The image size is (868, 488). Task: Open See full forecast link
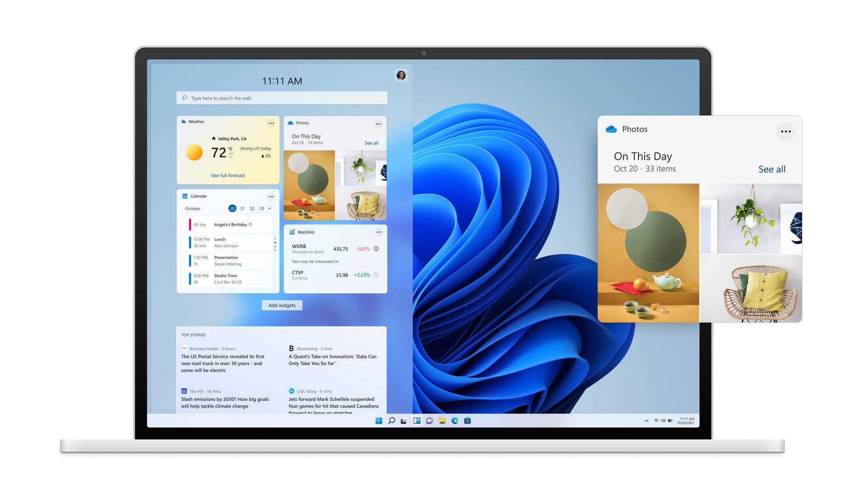click(x=226, y=175)
